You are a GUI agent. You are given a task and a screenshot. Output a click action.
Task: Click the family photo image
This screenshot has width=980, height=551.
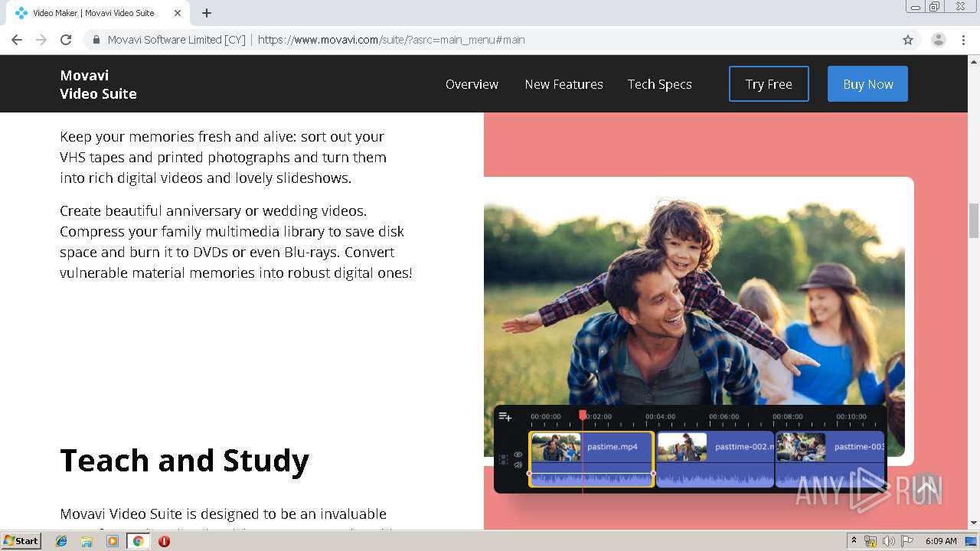pos(694,302)
